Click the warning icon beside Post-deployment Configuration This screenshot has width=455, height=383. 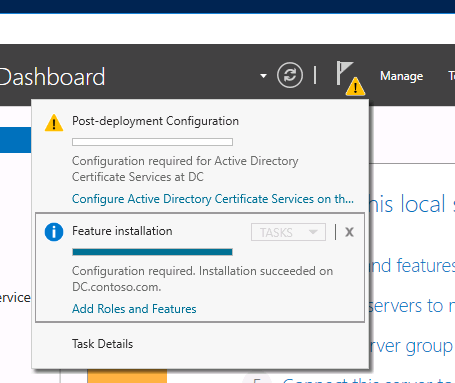pos(54,123)
